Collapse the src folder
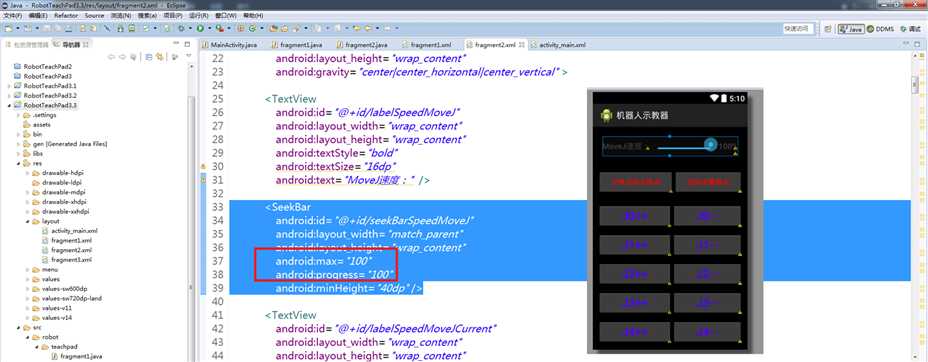 (18, 327)
